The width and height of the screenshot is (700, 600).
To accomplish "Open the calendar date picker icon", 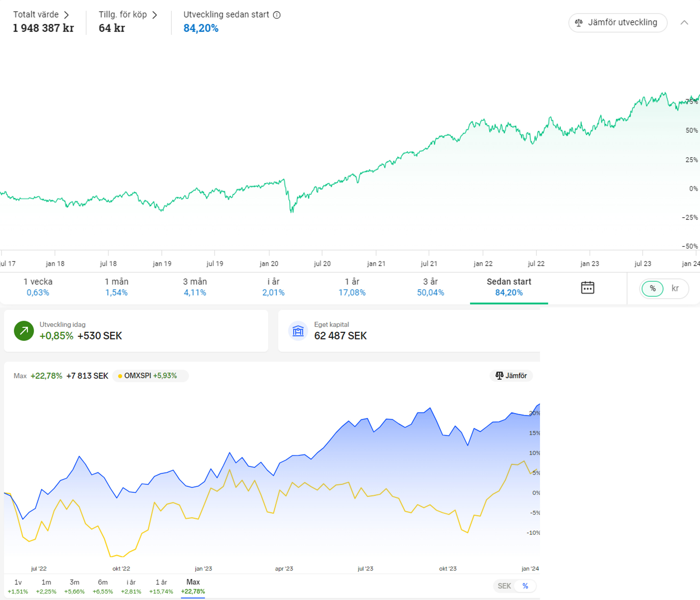I will [588, 288].
